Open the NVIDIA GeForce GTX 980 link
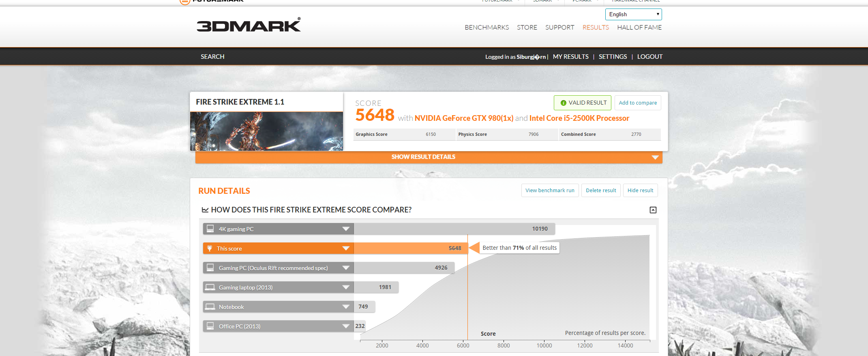Image resolution: width=868 pixels, height=356 pixels. coord(463,118)
